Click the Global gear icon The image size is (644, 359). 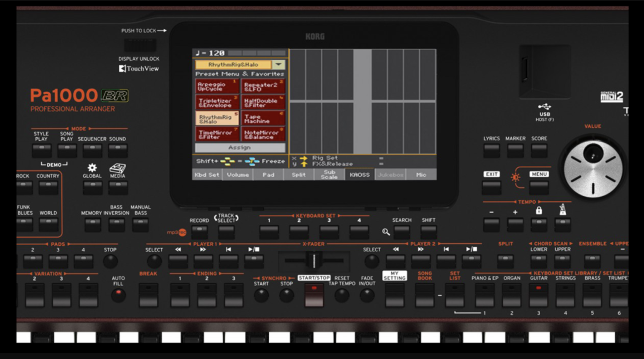pos(92,168)
